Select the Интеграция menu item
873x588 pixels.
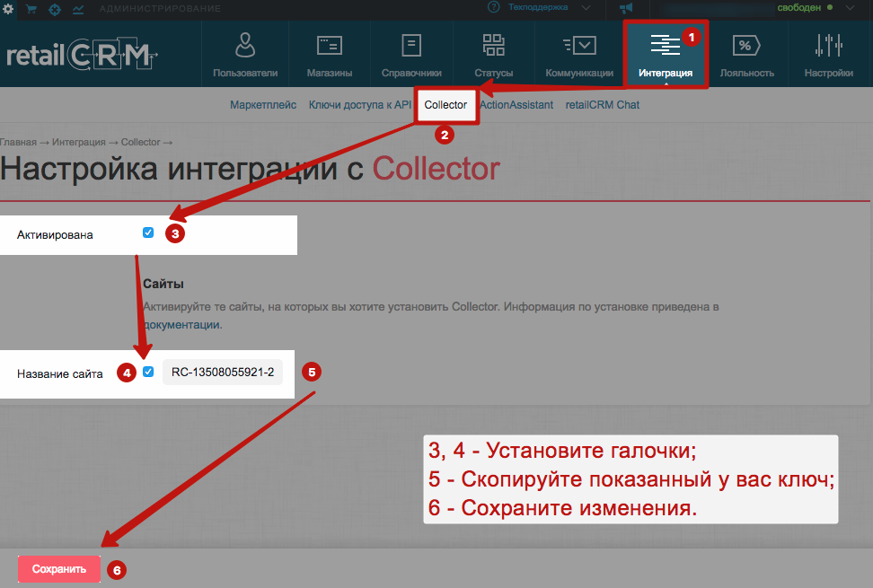tap(666, 55)
